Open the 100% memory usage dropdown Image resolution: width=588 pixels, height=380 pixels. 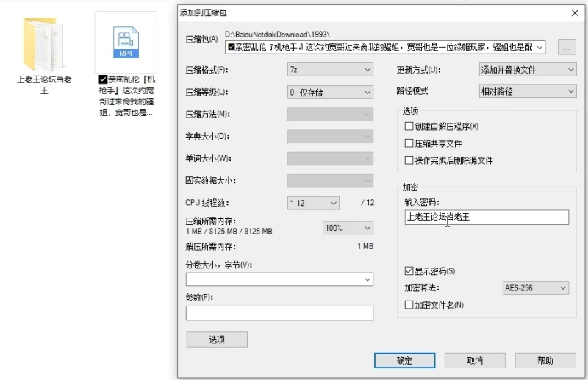(x=347, y=229)
